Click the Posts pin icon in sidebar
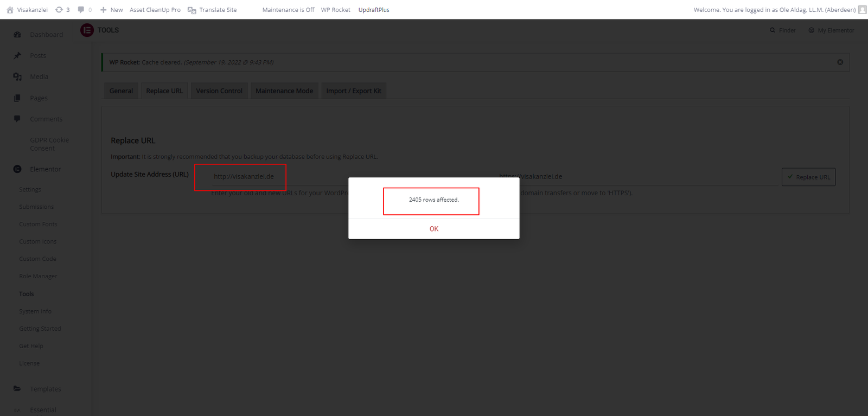868x416 pixels. 17,56
